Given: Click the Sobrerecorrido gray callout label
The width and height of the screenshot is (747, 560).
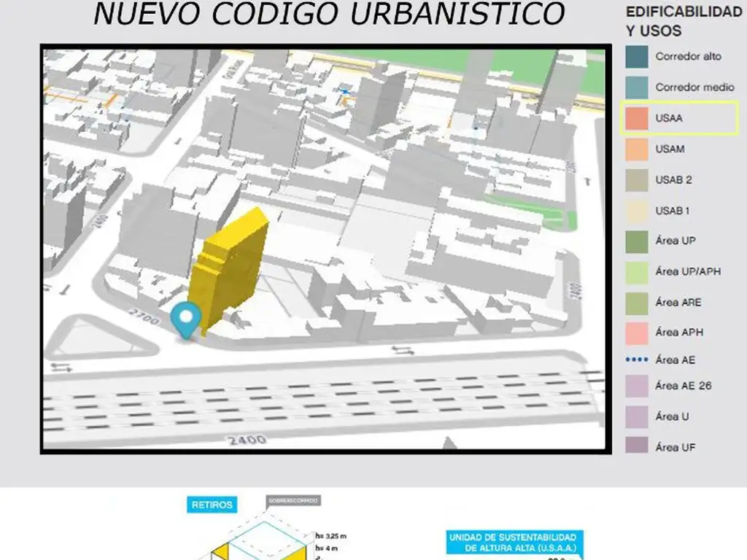Looking at the screenshot, I should coord(293,501).
